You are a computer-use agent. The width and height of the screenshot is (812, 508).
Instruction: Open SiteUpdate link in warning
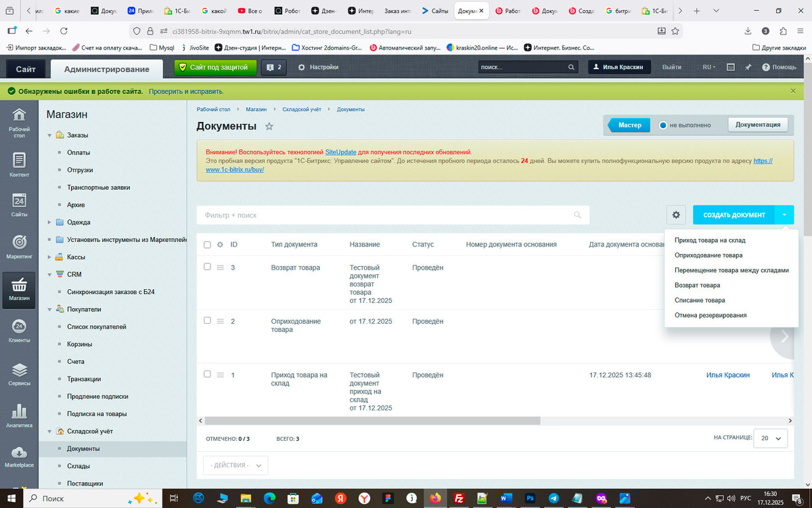340,152
